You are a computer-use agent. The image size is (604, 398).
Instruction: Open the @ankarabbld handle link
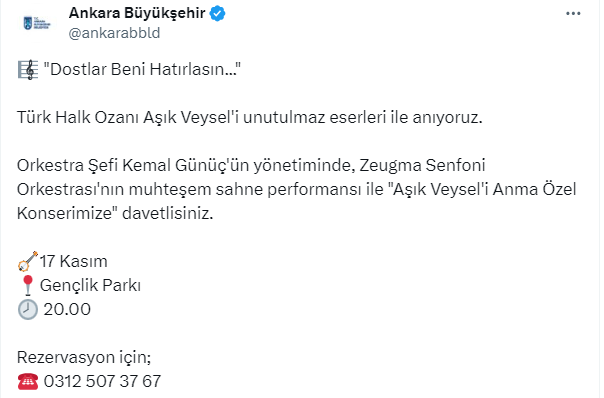[114, 33]
